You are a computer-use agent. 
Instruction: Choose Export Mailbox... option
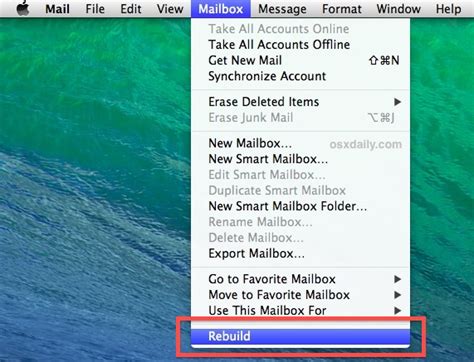(x=300, y=253)
